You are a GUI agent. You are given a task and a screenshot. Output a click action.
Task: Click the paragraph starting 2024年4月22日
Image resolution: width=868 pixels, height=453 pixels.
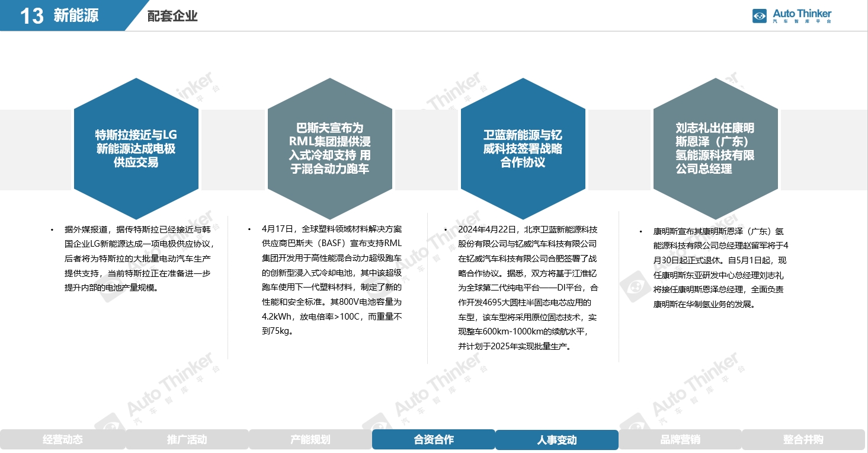[x=528, y=288]
